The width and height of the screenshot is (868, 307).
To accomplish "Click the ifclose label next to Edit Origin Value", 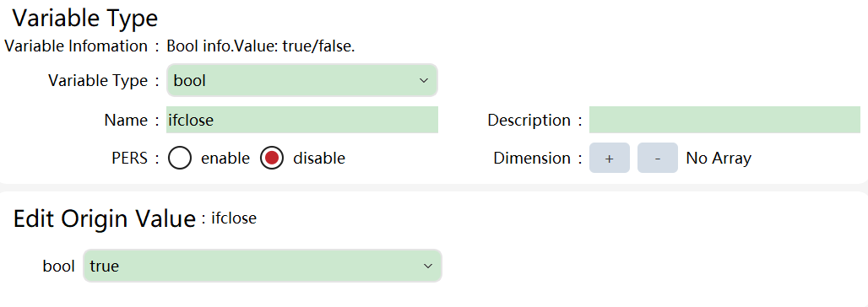I will pyautogui.click(x=234, y=218).
